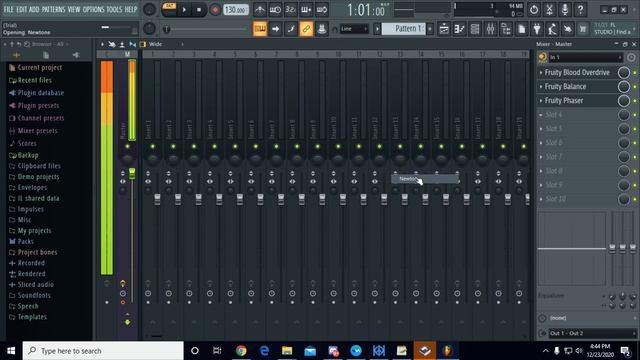This screenshot has width=640, height=360.
Task: Open the Browser view icon
Action: coord(506,29)
